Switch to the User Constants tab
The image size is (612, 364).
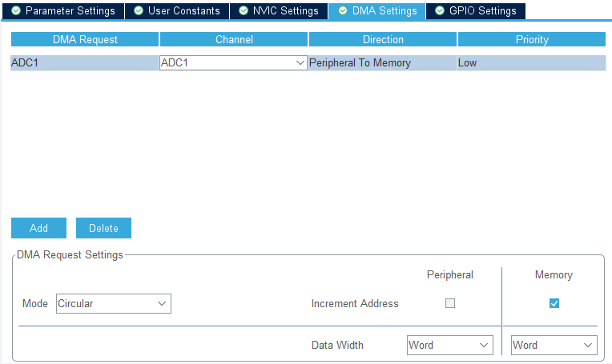(x=176, y=11)
